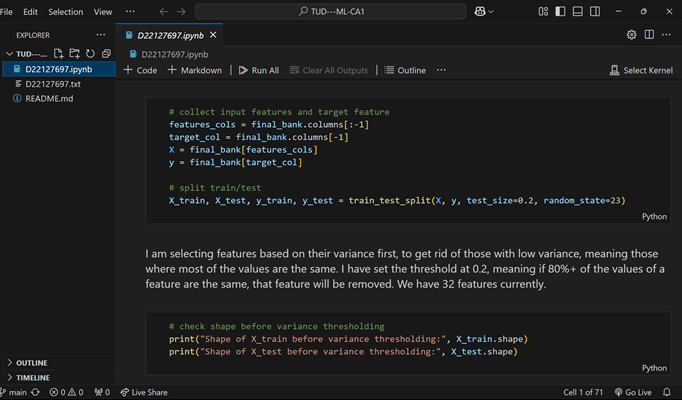Clear All Outputs of the notebook
This screenshot has width=682, height=400.
(329, 70)
